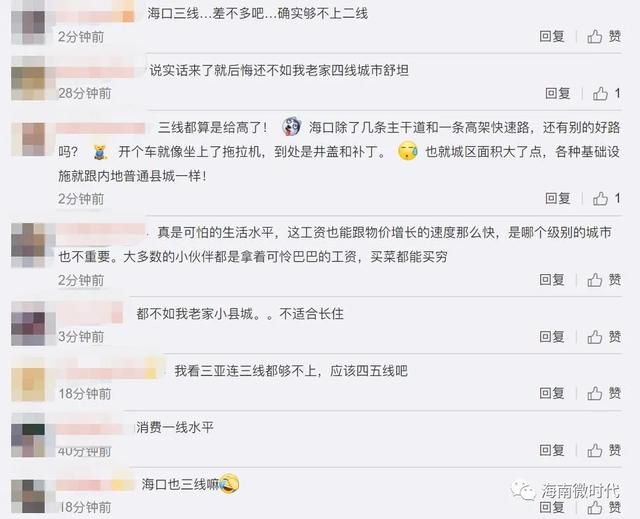Image resolution: width=640 pixels, height=519 pixels.
Task: Like the 消费一线水平 comment
Action: click(x=604, y=450)
